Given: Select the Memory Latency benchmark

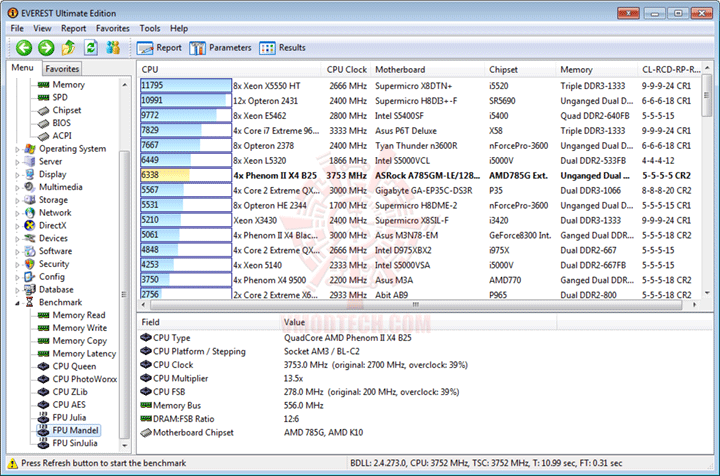Looking at the screenshot, I should [x=84, y=354].
